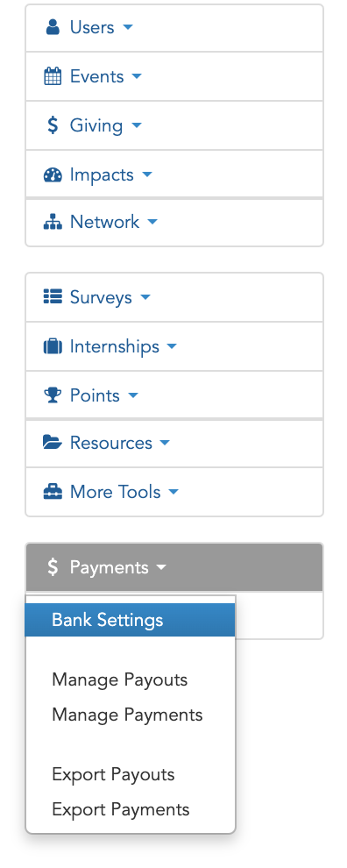Image resolution: width=347 pixels, height=868 pixels.
Task: Select Export Payouts option
Action: tap(113, 774)
